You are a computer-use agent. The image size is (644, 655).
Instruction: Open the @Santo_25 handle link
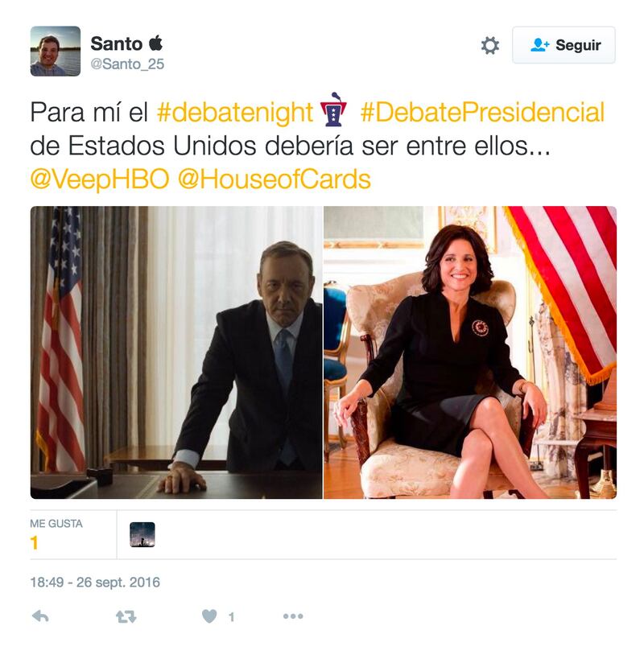[x=127, y=64]
